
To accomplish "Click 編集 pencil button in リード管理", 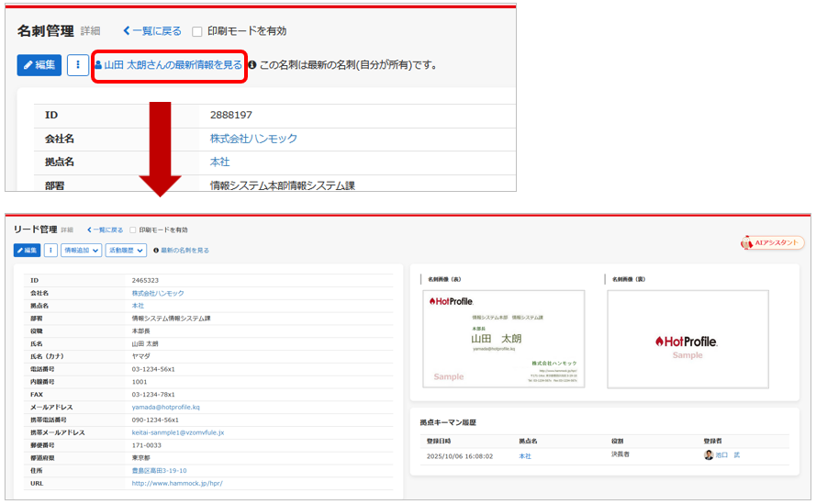I will [x=27, y=250].
